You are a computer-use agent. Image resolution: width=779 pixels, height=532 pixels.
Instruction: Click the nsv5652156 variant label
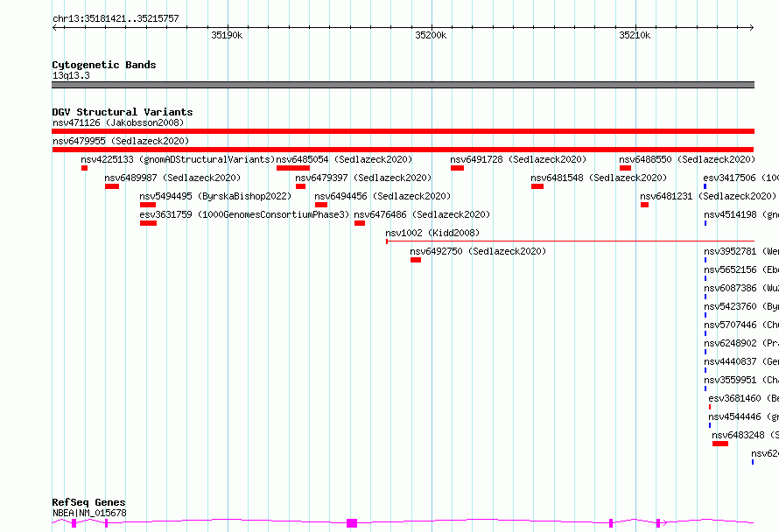741,269
